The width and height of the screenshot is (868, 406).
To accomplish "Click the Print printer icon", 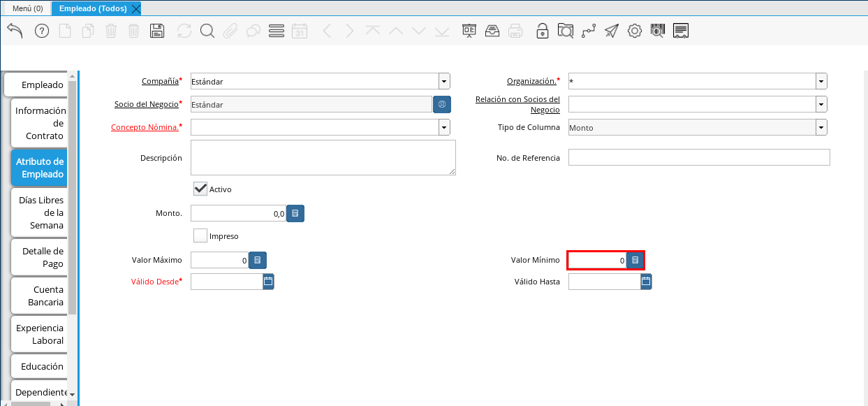I will [515, 31].
